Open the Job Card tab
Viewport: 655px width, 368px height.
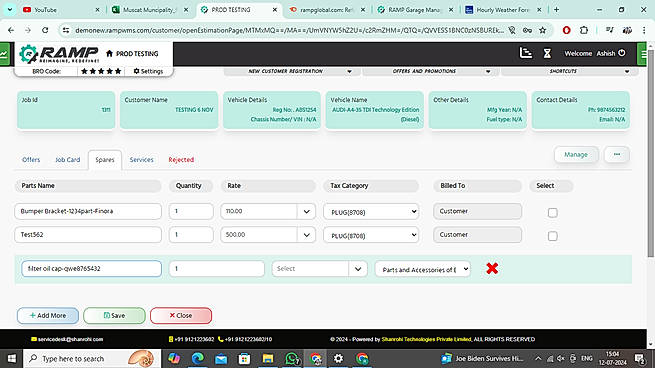click(x=68, y=160)
